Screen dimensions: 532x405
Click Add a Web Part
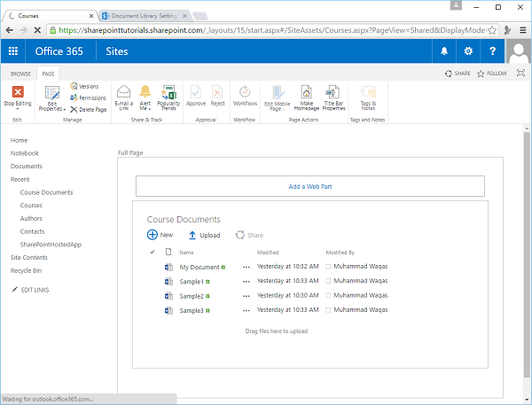click(x=309, y=186)
